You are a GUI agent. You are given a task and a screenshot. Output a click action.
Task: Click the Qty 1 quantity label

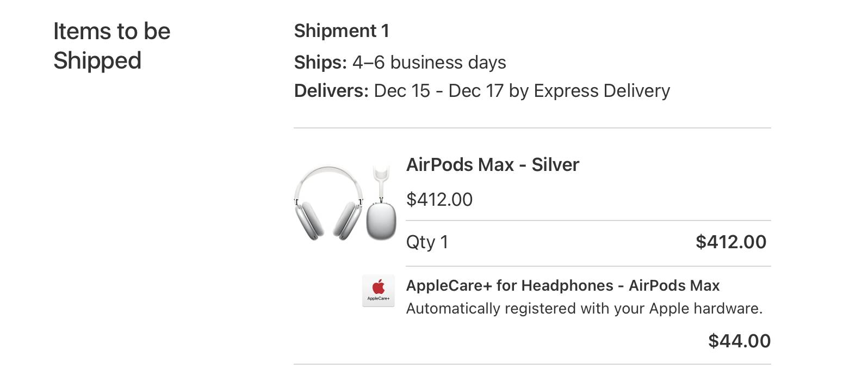point(427,242)
